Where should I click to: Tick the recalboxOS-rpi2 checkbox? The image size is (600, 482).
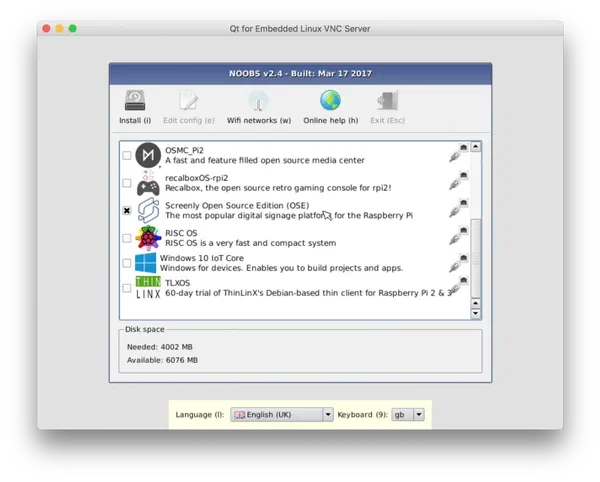tap(127, 183)
